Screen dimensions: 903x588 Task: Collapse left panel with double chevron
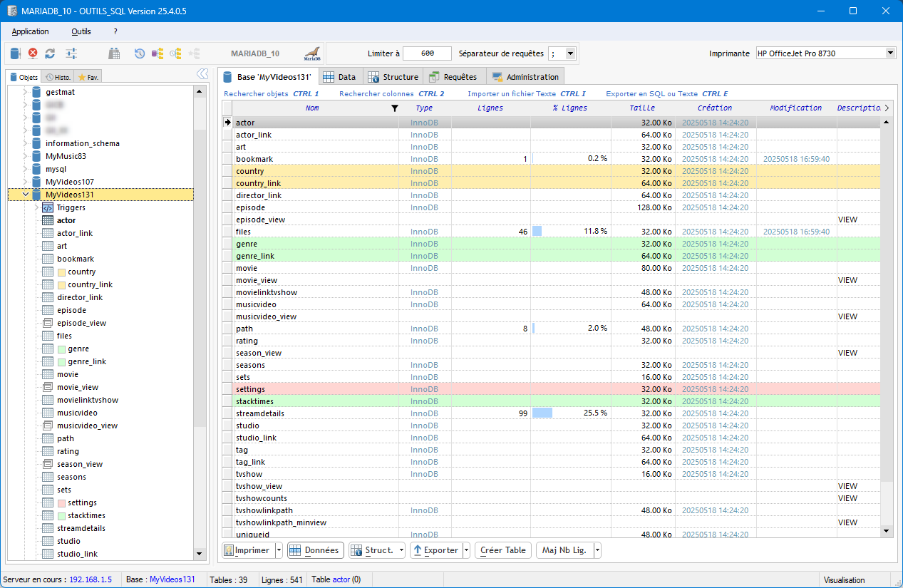coord(202,74)
